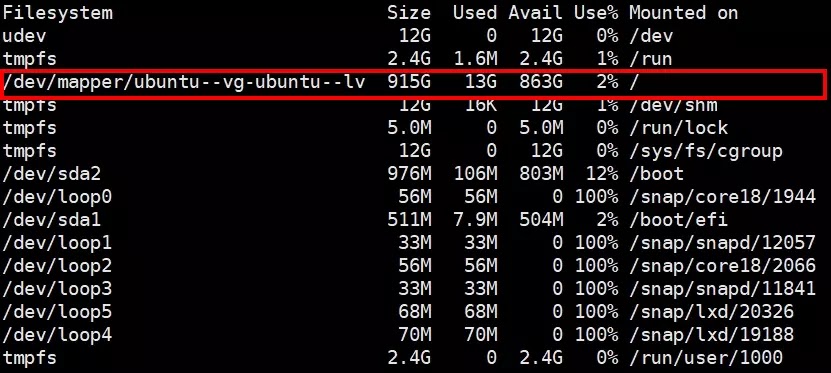Select the /snap/snapd/12057 mount point
The height and width of the screenshot is (373, 831).
click(722, 243)
